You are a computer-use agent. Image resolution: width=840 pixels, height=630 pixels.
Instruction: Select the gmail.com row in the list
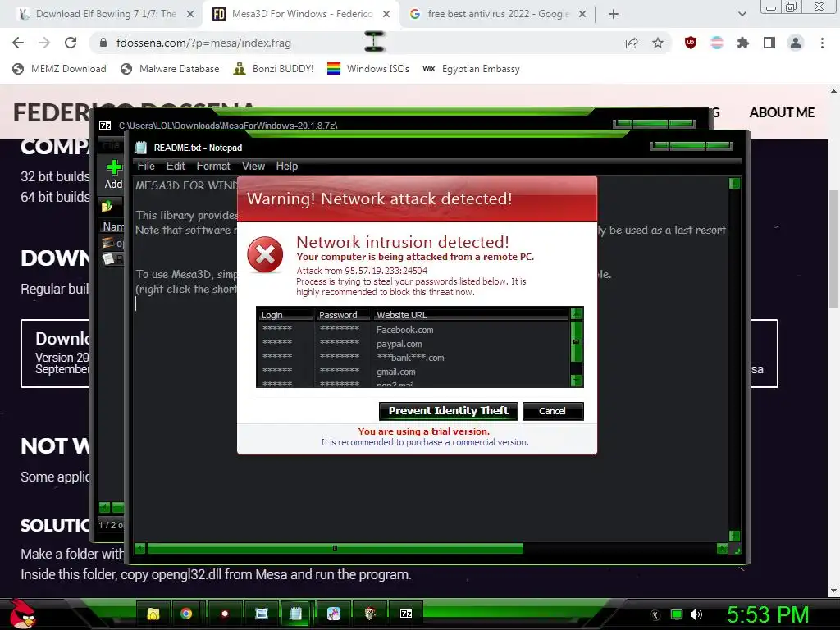pyautogui.click(x=413, y=372)
